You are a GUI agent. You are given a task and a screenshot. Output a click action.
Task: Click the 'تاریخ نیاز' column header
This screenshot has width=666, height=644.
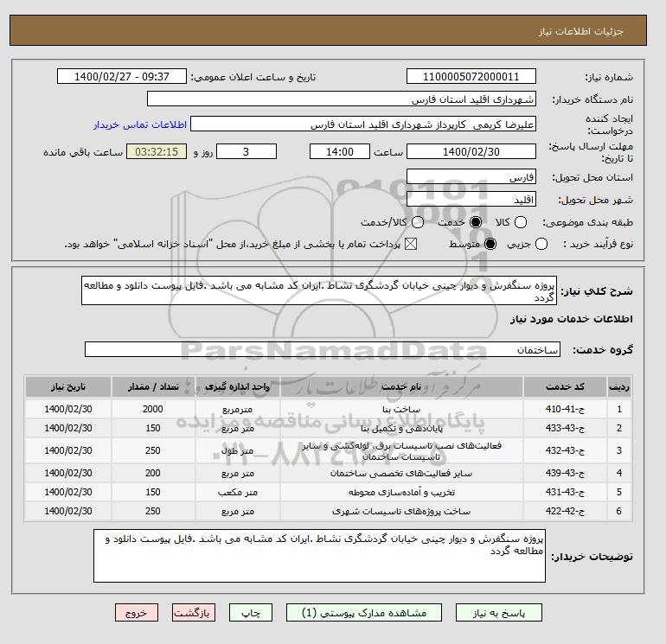click(x=68, y=386)
